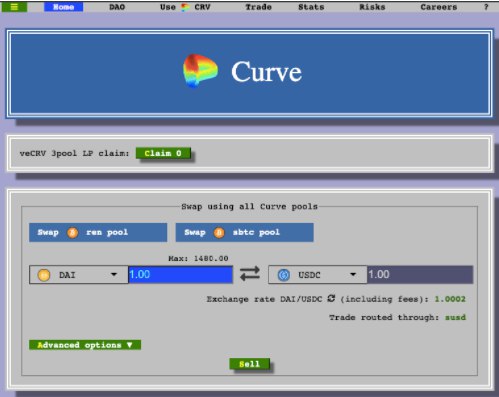The image size is (499, 397).
Task: Open the Trade menu item
Action: pos(258,7)
